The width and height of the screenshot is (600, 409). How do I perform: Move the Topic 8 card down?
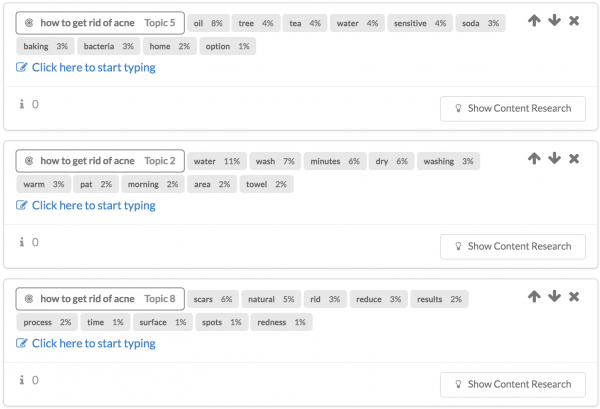point(554,297)
